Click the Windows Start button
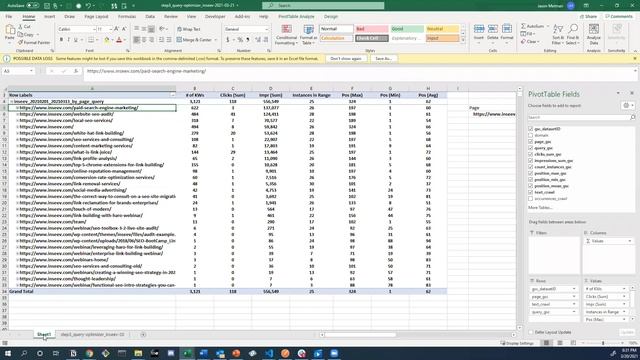The height and width of the screenshot is (360, 640). (x=7, y=353)
